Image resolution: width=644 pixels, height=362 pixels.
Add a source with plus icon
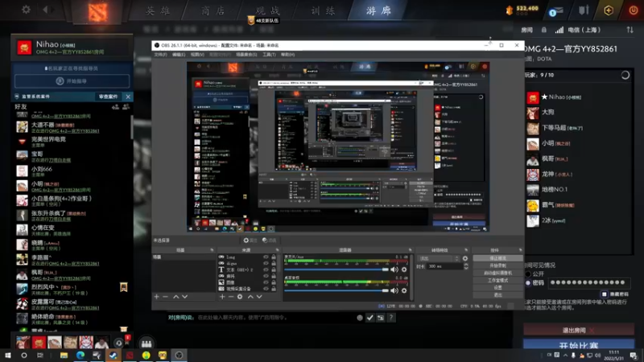pos(222,297)
